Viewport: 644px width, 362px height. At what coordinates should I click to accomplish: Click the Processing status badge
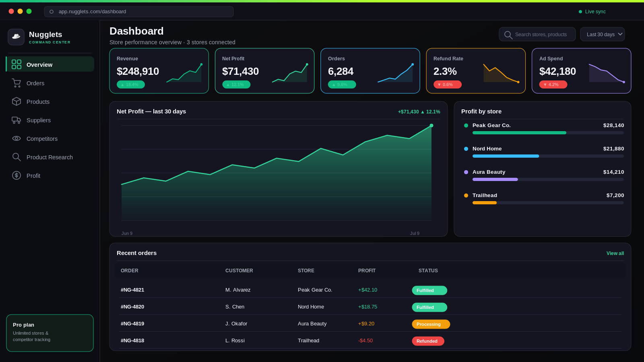431,324
